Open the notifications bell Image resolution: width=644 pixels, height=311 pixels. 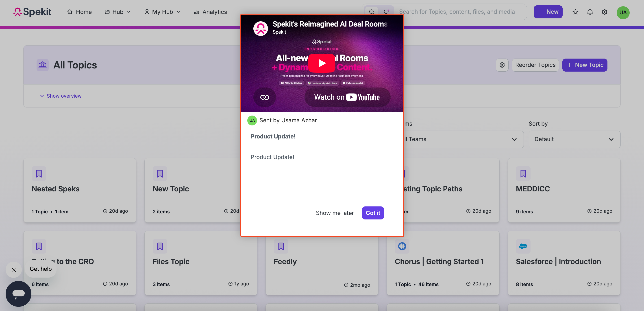pos(590,12)
